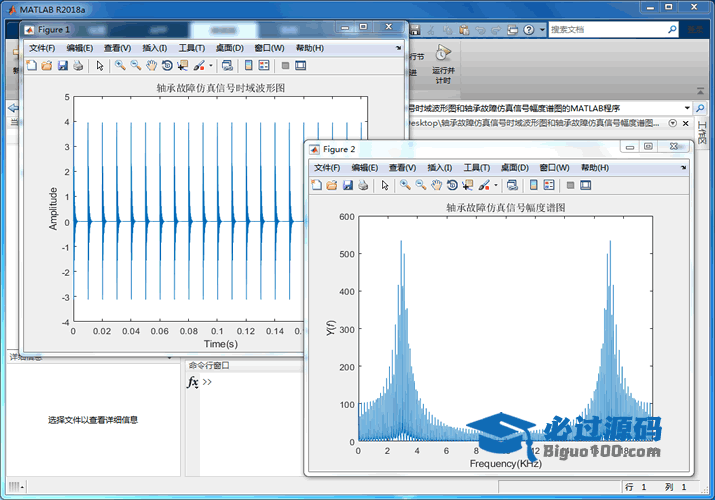
Task: Activate zoom out tool in Figure 1
Action: coord(135,66)
